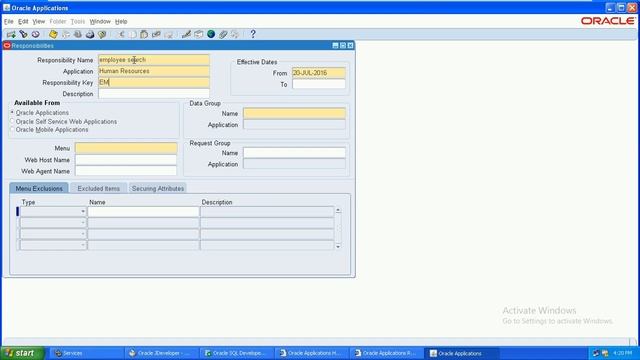Image resolution: width=640 pixels, height=360 pixels.
Task: Click the New record toolbar icon
Action: point(11,35)
